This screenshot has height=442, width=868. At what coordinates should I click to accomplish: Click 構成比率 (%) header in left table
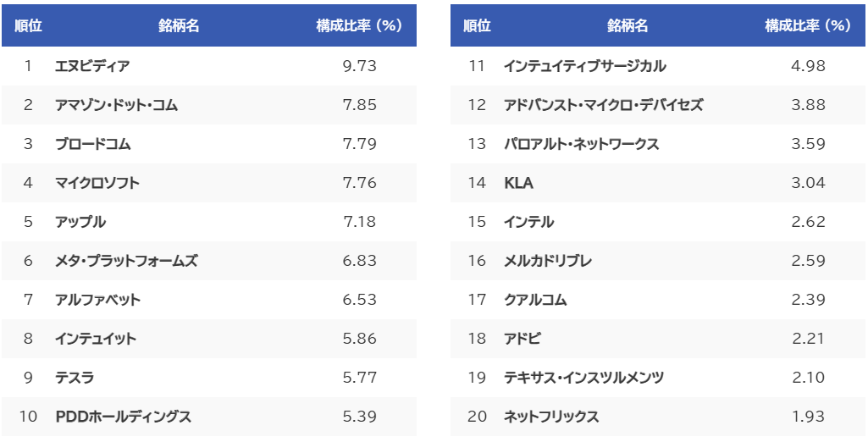(359, 26)
